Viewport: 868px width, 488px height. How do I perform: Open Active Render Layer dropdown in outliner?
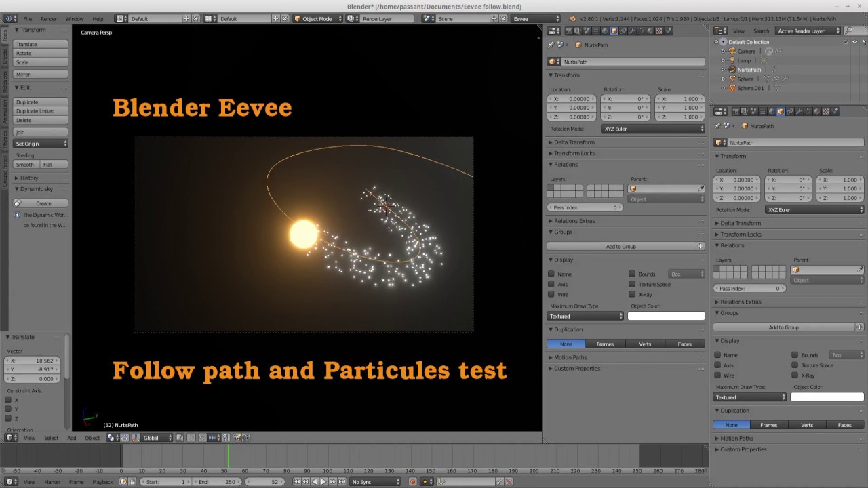808,30
